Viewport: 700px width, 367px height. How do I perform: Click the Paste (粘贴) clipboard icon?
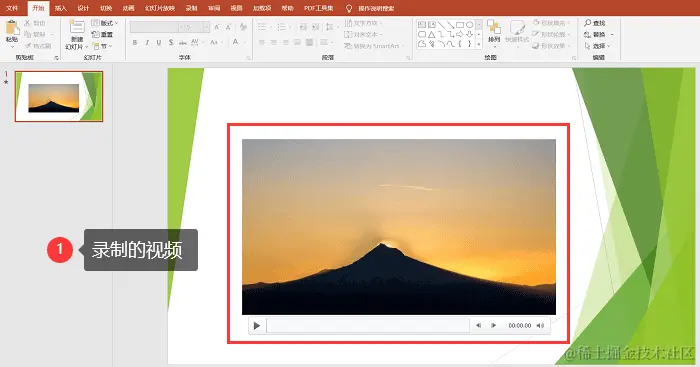click(x=12, y=28)
